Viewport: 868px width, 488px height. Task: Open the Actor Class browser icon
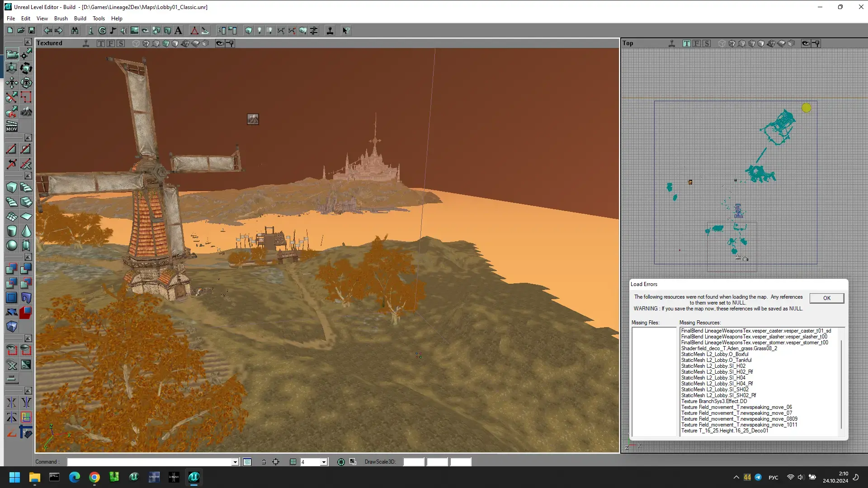point(91,30)
